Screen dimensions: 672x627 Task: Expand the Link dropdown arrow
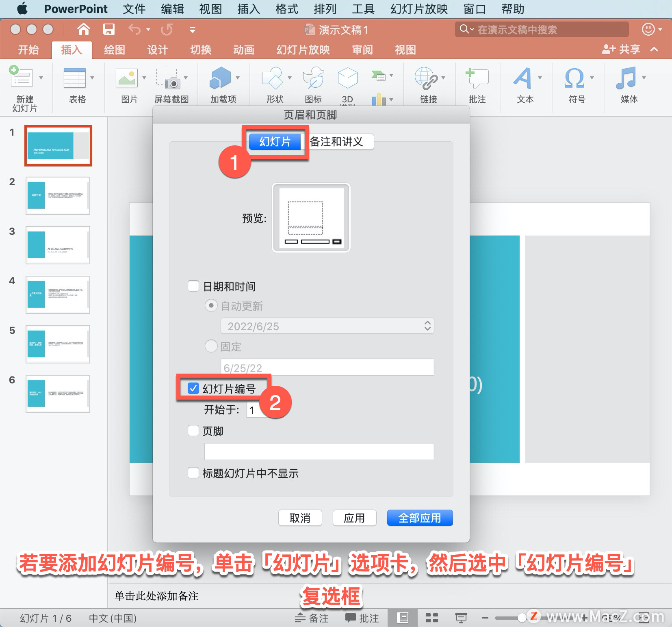443,78
